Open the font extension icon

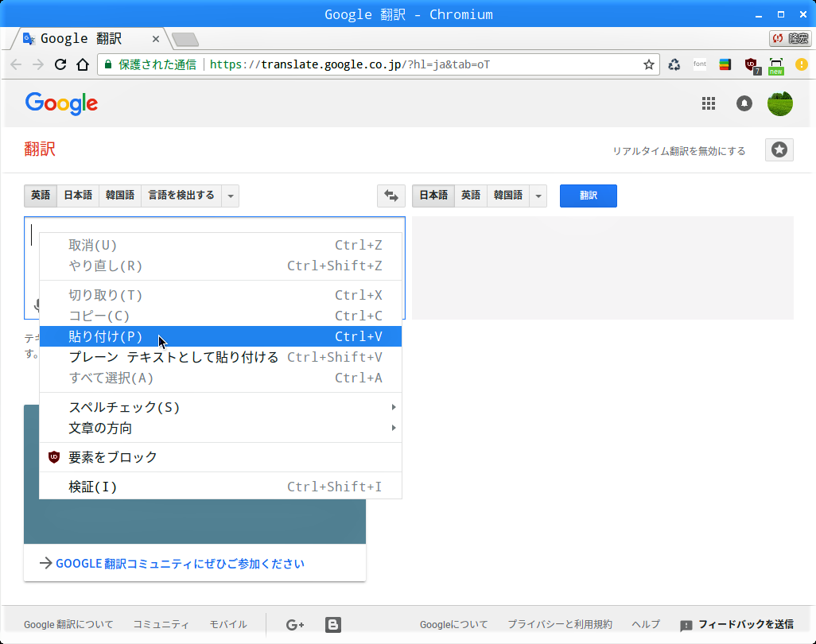click(699, 64)
